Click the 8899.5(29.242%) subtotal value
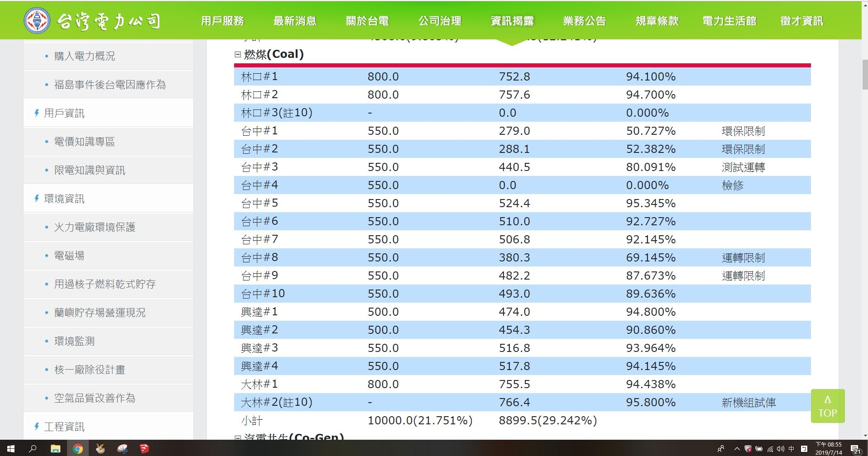The image size is (868, 456). 548,420
